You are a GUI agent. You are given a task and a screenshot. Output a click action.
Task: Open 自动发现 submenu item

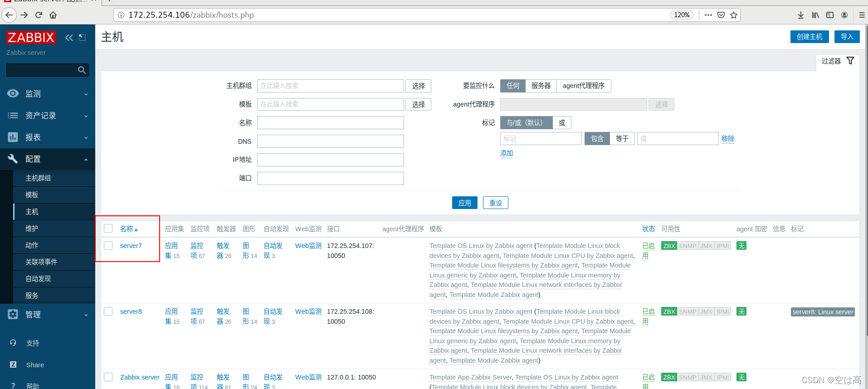[54, 279]
